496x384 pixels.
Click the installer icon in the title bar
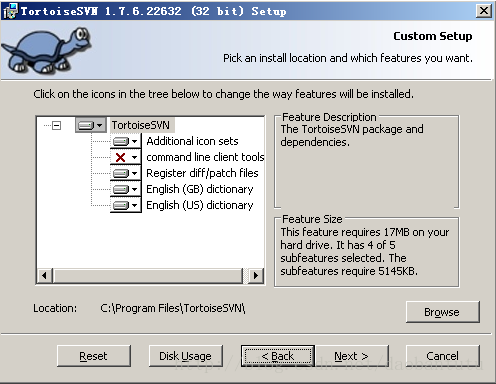click(9, 11)
